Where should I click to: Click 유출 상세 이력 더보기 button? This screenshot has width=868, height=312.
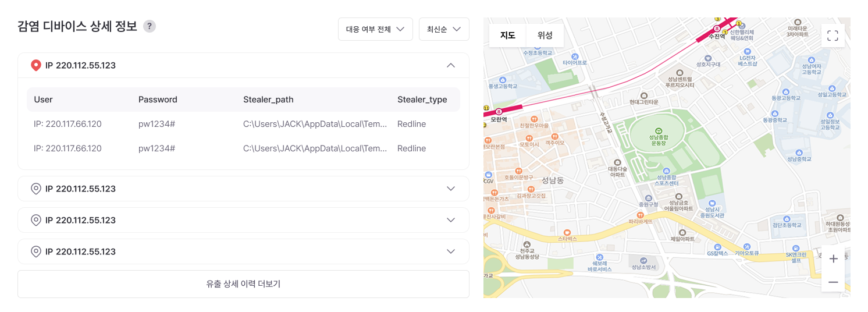[x=243, y=284]
